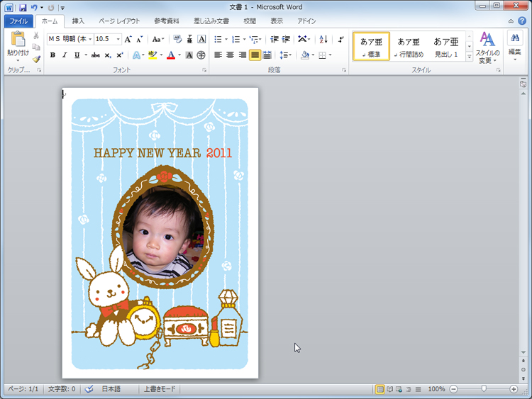
Task: Click the Character Shading icon
Action: click(x=189, y=55)
